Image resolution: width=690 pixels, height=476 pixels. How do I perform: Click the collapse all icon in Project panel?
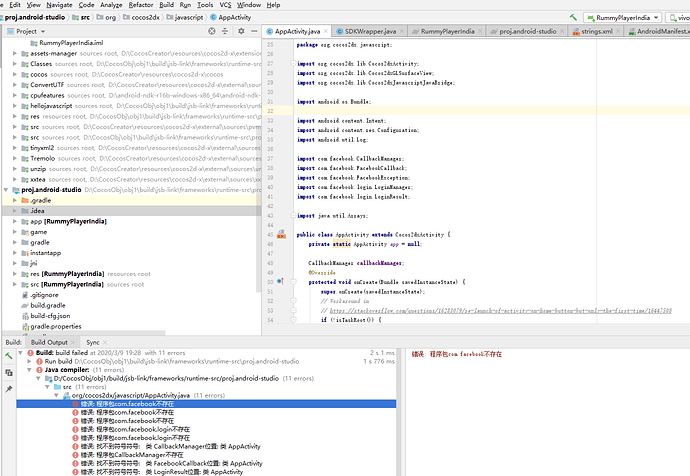[x=225, y=31]
